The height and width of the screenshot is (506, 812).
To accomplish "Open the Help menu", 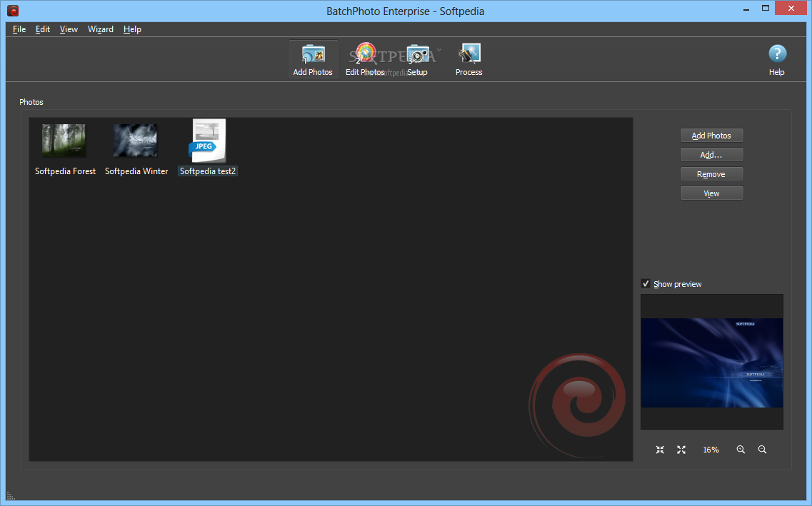I will tap(132, 29).
